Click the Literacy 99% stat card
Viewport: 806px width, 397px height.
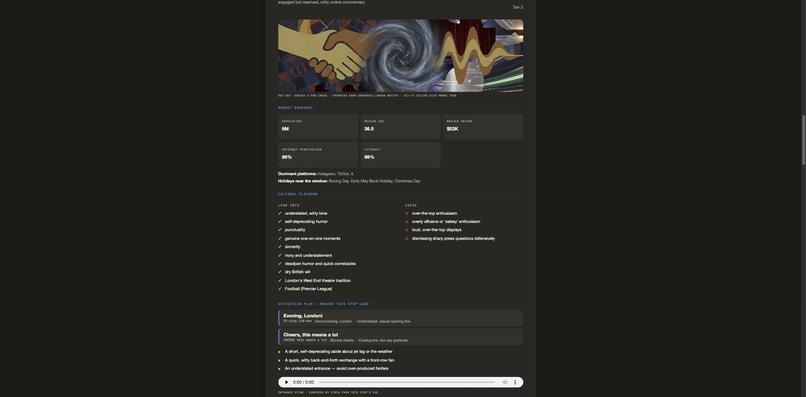[400, 155]
